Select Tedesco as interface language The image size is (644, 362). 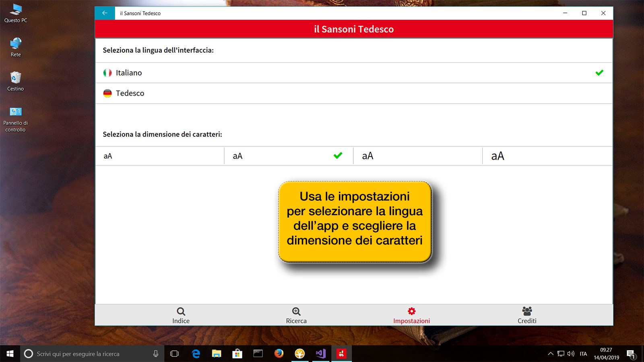tap(354, 93)
